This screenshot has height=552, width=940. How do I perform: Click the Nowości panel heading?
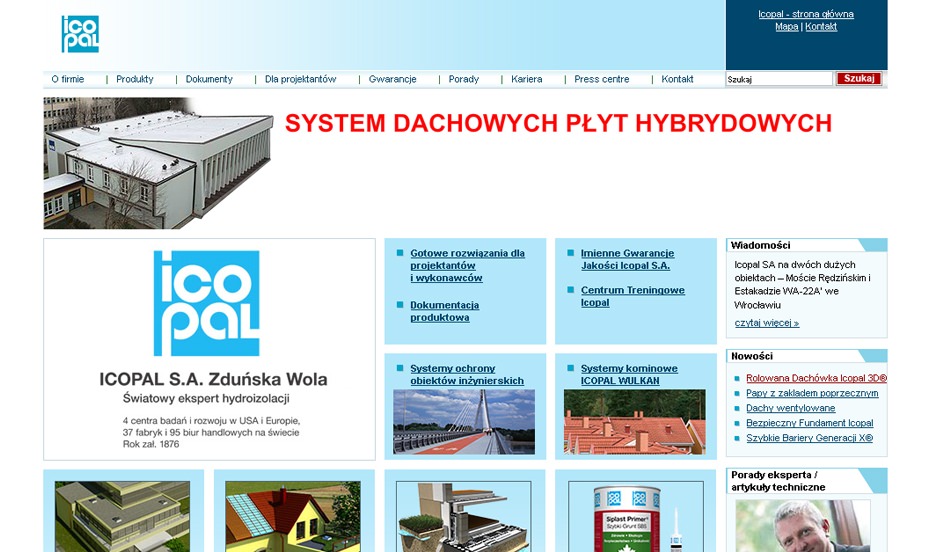pyautogui.click(x=752, y=356)
